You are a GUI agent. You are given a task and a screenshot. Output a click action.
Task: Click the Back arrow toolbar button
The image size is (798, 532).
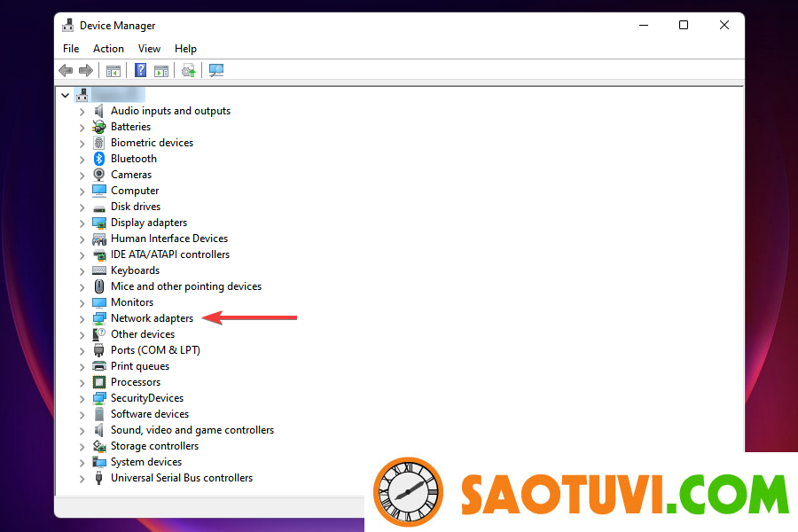66,71
